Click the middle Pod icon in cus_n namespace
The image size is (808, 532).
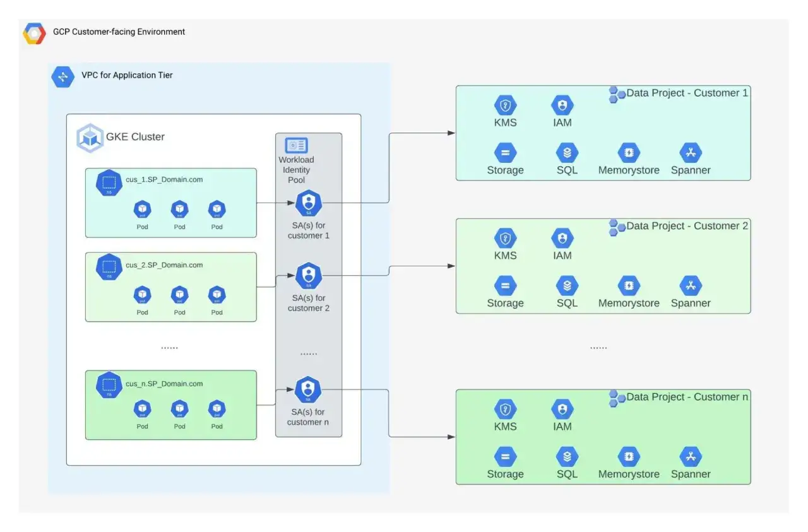pos(180,408)
